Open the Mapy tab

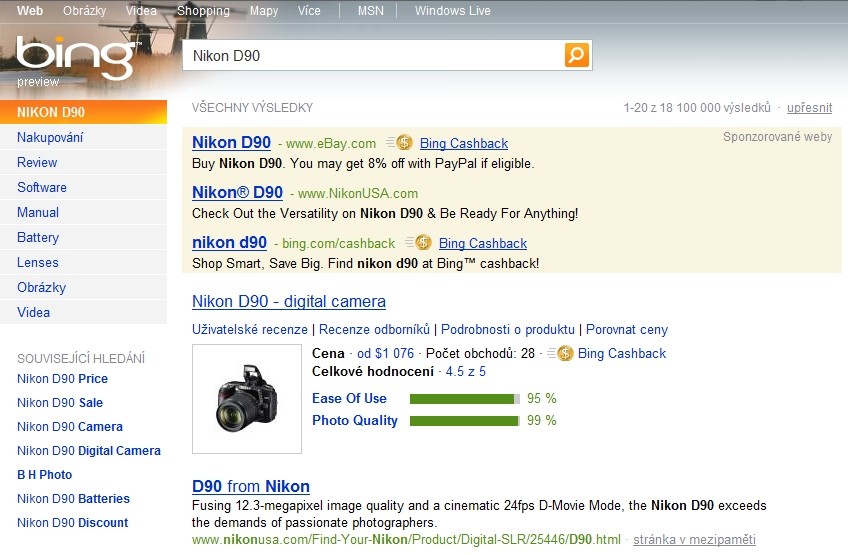[264, 10]
